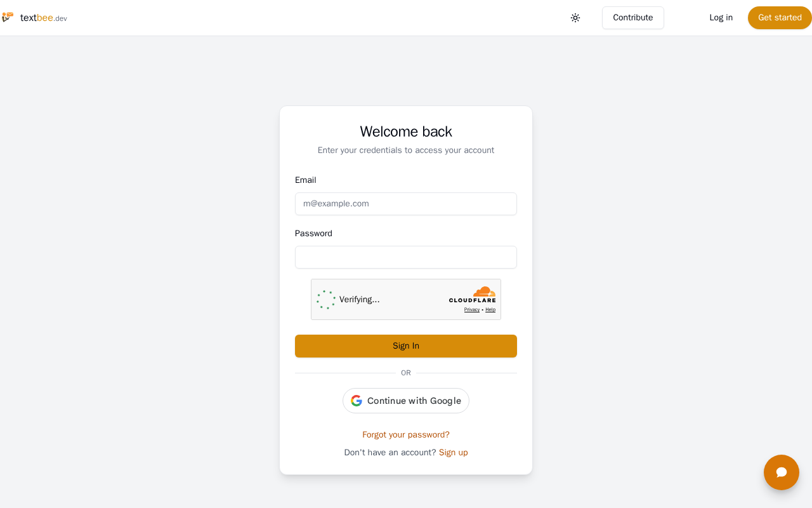The height and width of the screenshot is (508, 812).
Task: Click the Email field label
Action: coord(305,180)
